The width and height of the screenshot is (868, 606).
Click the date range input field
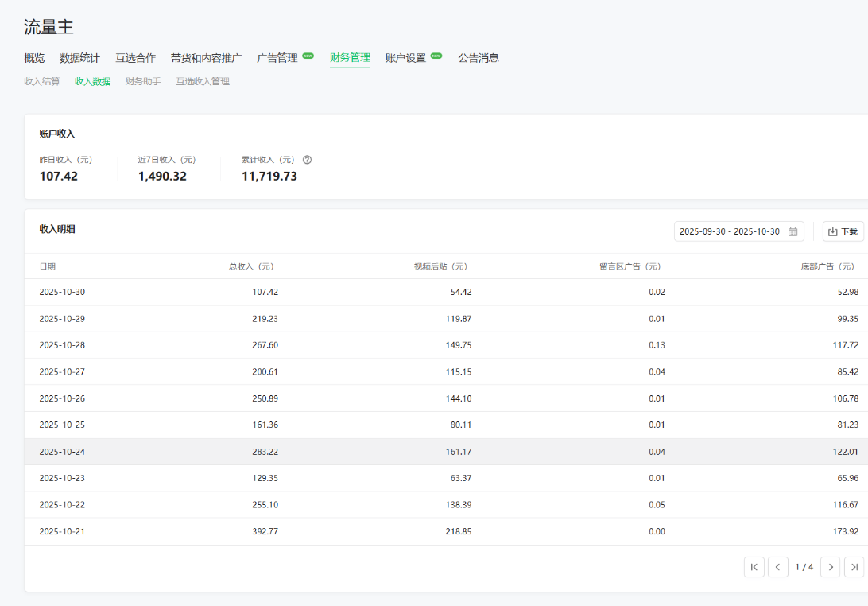[x=730, y=231]
